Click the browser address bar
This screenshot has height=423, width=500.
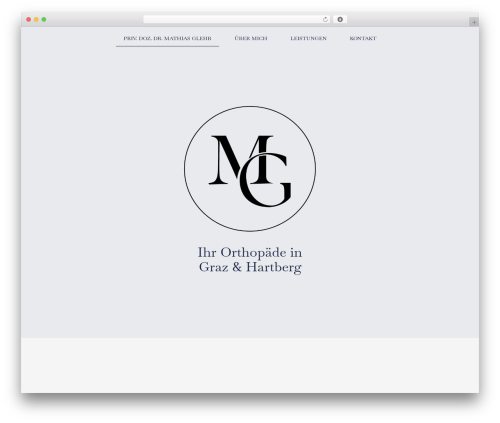(237, 20)
